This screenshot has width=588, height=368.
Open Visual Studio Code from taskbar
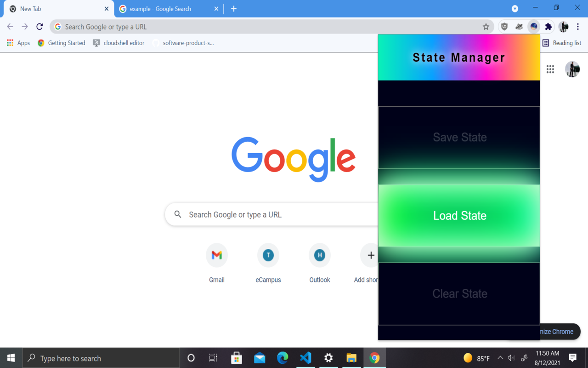coord(305,358)
